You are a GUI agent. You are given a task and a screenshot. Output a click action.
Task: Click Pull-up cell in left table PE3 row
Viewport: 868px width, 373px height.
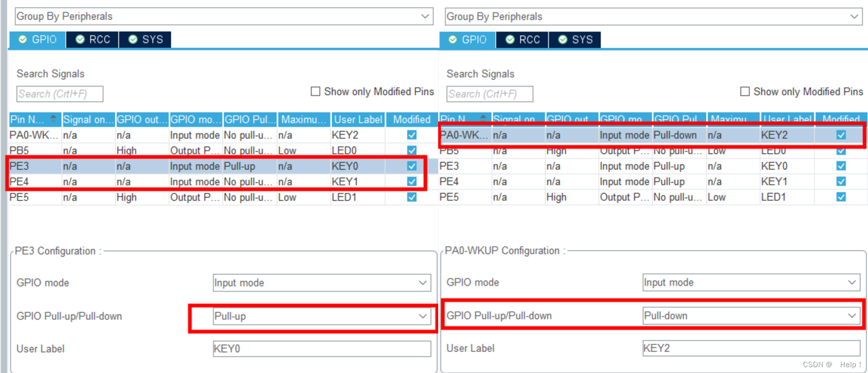250,166
